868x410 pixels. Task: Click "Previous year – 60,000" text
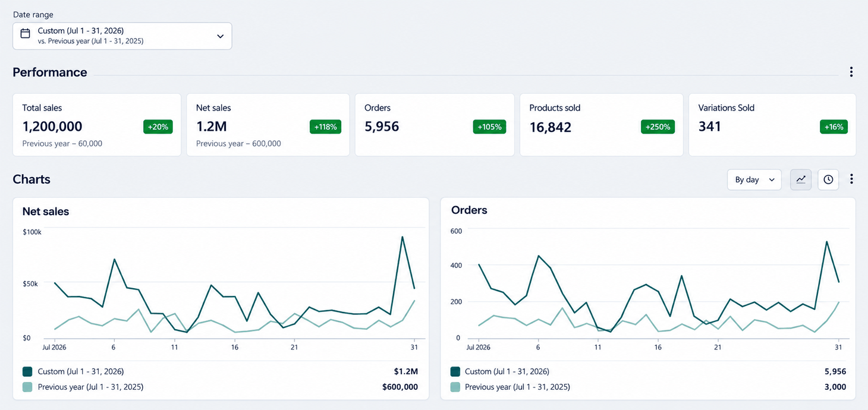click(62, 144)
